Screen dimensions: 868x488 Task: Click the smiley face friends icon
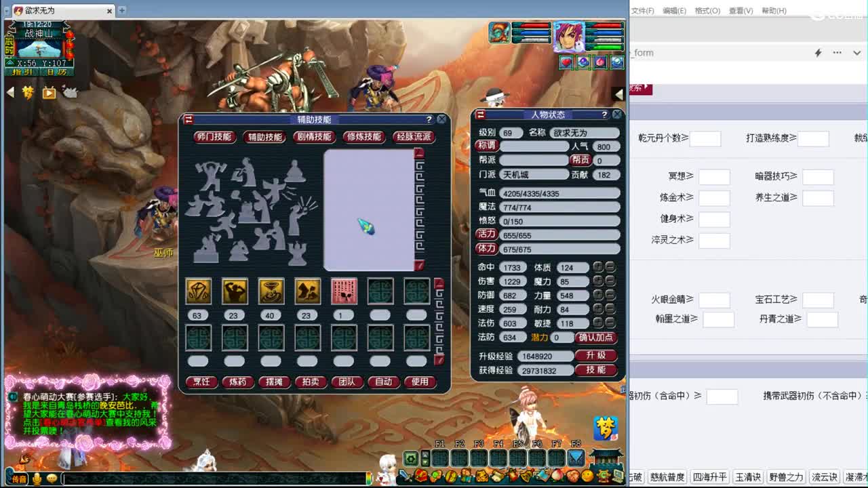[586, 476]
